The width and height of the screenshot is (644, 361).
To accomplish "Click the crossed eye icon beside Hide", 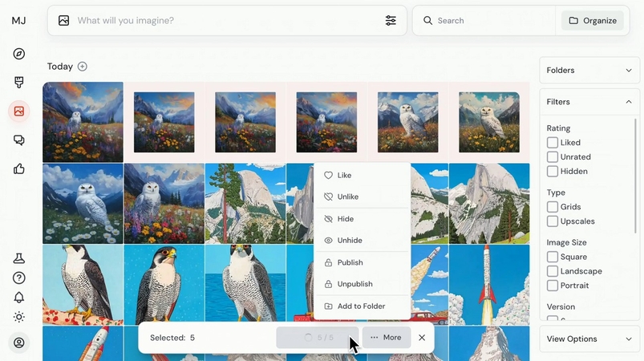I will pos(328,219).
